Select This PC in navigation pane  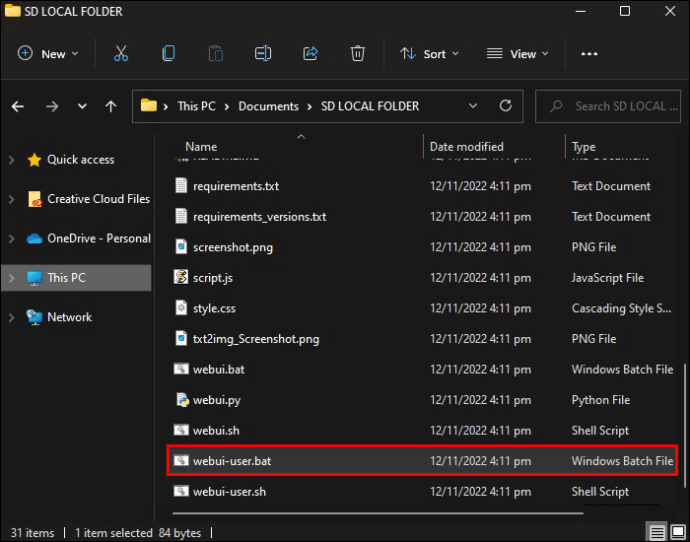tap(67, 278)
